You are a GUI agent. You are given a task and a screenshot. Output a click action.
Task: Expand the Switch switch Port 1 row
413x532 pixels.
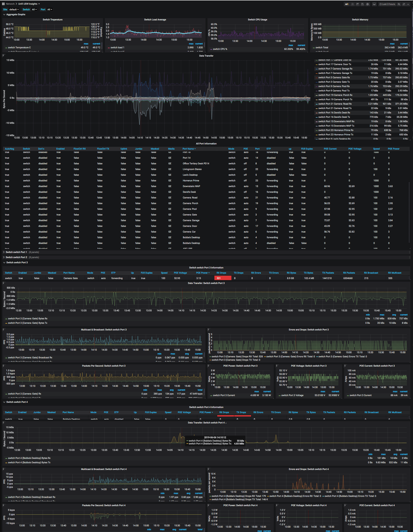[x=16, y=252]
